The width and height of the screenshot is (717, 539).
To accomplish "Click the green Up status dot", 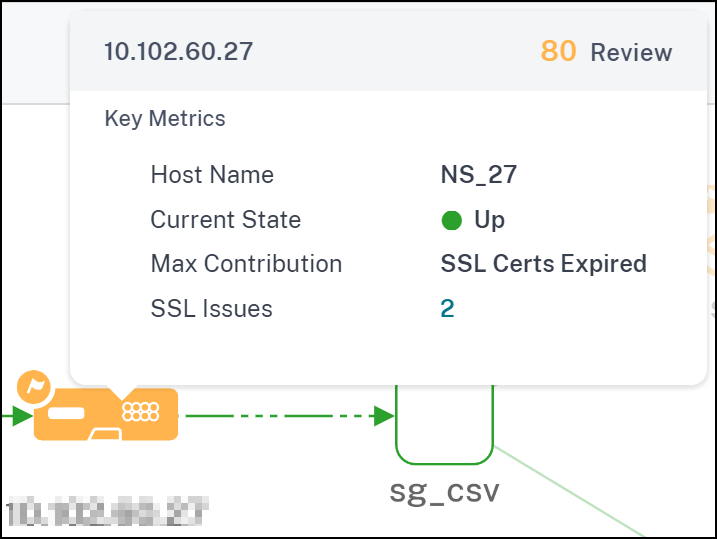I will [451, 220].
